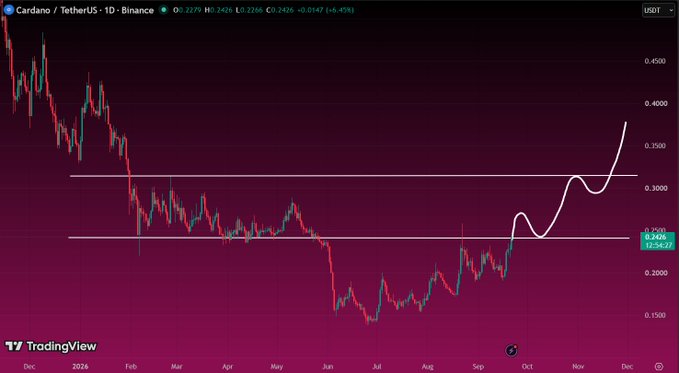Click the +0.0147 (+6.45%) change text
This screenshot has width=679, height=373.
click(326, 10)
